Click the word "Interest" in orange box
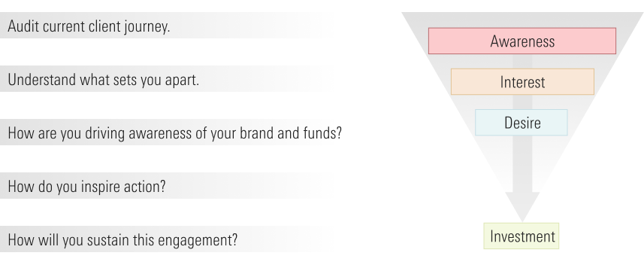This screenshot has height=274, width=644. (522, 82)
